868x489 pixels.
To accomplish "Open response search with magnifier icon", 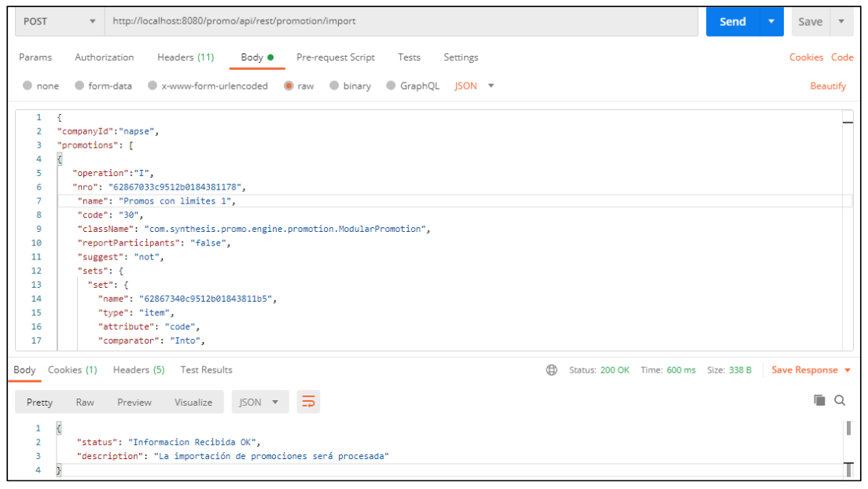I will tap(840, 401).
